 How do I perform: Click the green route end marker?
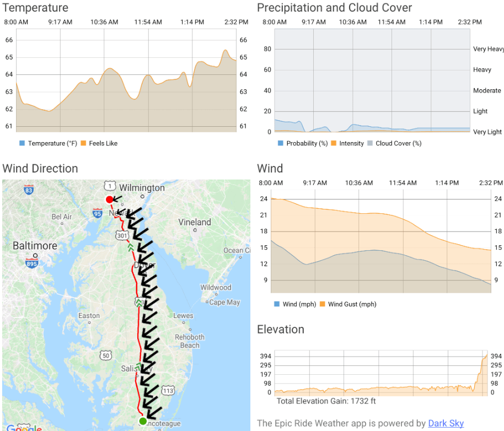(143, 422)
